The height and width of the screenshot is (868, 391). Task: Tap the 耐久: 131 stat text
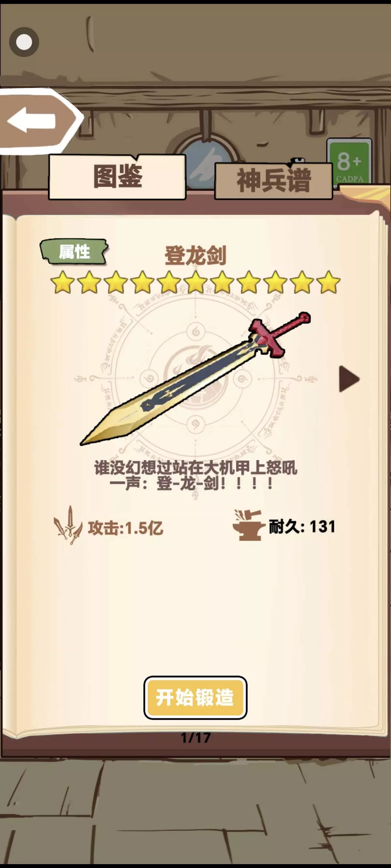click(x=302, y=526)
